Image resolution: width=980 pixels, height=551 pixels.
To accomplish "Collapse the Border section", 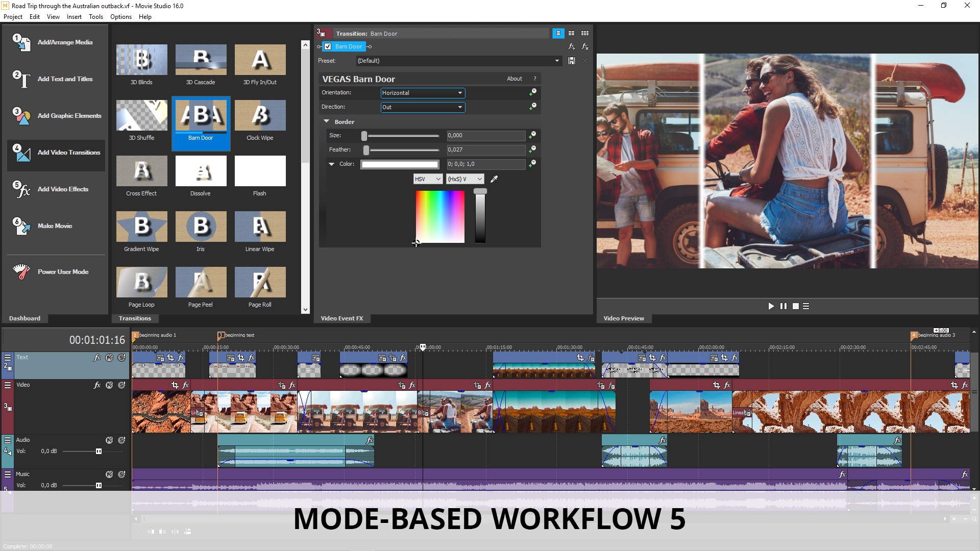I will click(x=326, y=121).
